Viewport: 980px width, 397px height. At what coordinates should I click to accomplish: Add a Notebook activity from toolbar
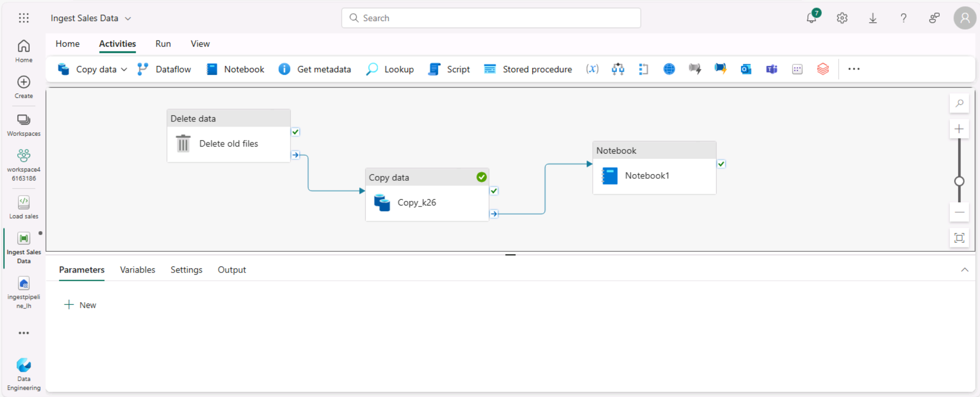(235, 69)
